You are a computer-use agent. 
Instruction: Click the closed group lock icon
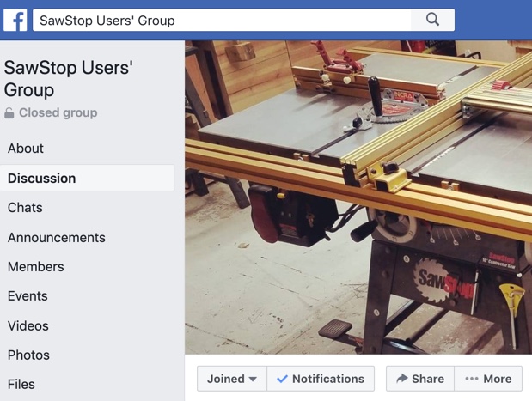[x=9, y=113]
